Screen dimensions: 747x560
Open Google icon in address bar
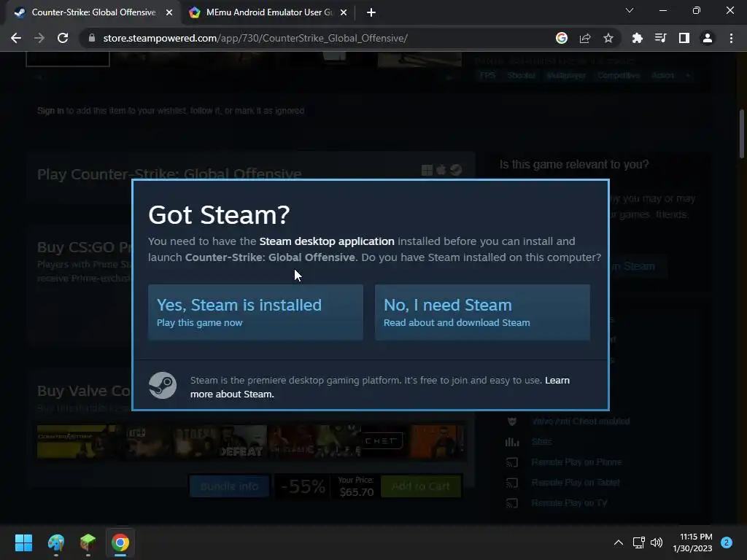tap(562, 38)
